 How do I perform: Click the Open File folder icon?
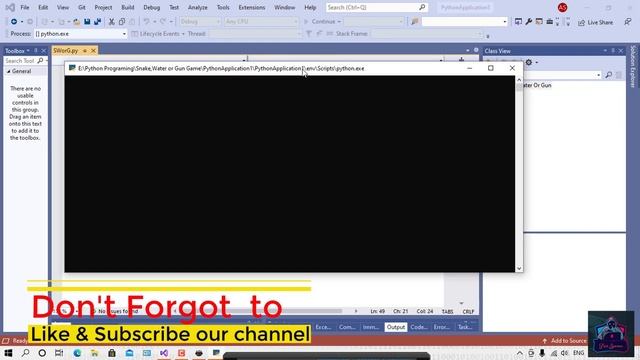pos(77,22)
